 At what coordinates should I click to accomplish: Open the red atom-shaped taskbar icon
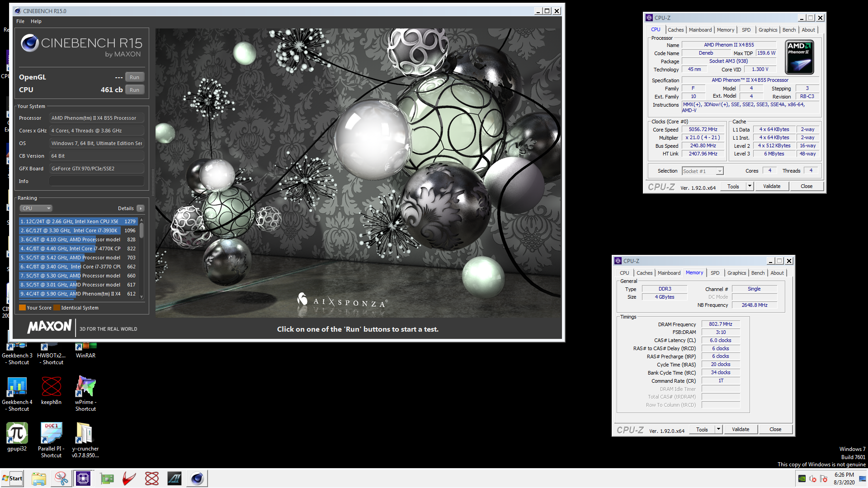pos(152,479)
